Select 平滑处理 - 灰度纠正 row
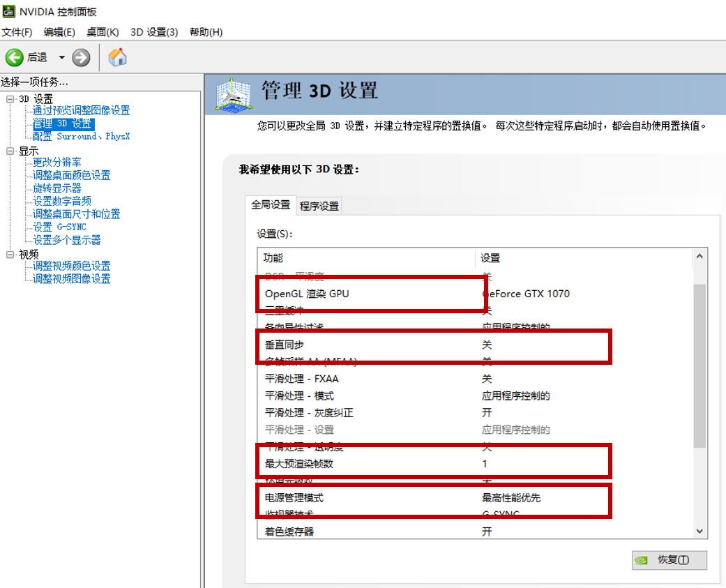The image size is (726, 588). pyautogui.click(x=475, y=412)
